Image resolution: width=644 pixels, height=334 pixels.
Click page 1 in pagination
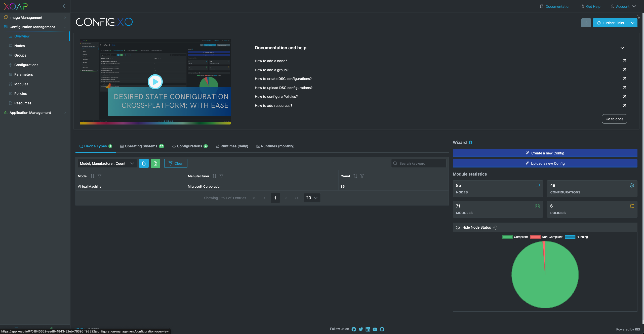(x=275, y=198)
